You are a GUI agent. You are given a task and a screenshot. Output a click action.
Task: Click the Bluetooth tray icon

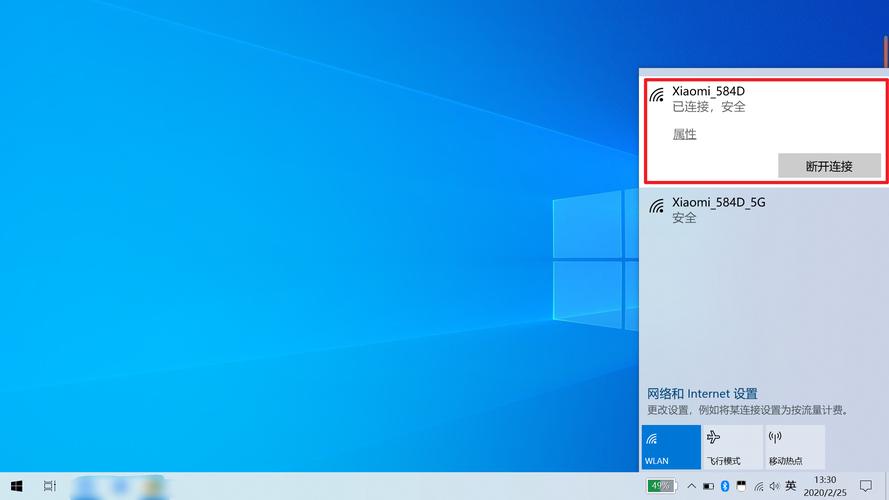click(725, 486)
